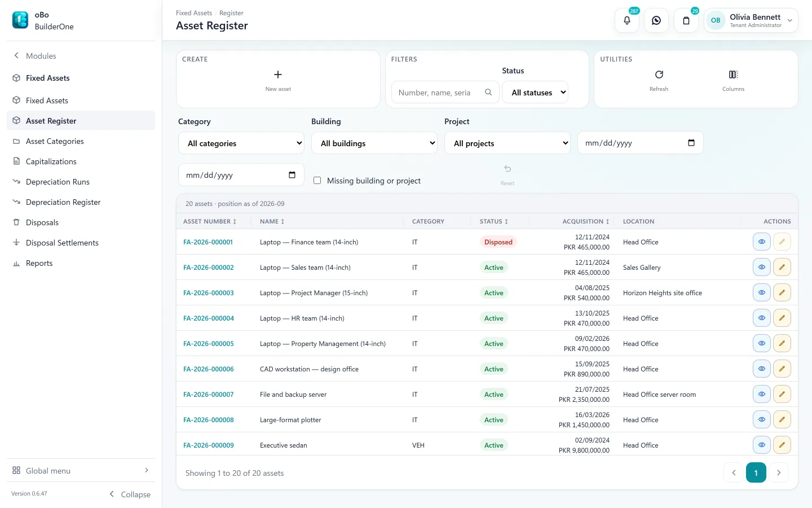
Task: Open the All statuses dropdown
Action: click(x=535, y=93)
